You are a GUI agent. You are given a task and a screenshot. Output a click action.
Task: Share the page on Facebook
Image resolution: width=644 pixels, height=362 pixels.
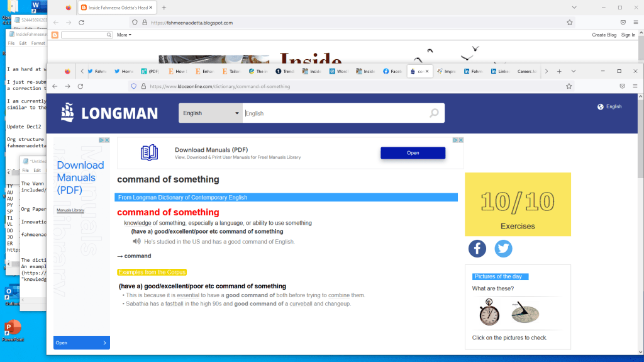click(x=477, y=249)
